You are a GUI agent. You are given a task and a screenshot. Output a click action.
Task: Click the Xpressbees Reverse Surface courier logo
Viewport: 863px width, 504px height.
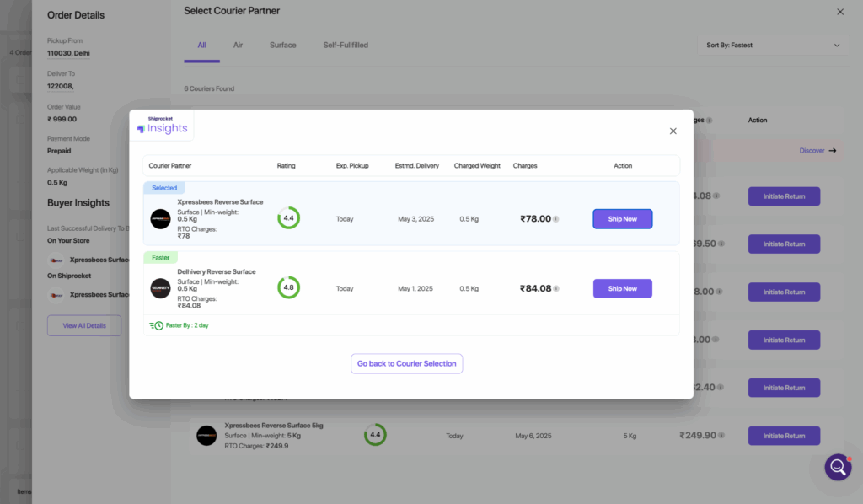[160, 219]
